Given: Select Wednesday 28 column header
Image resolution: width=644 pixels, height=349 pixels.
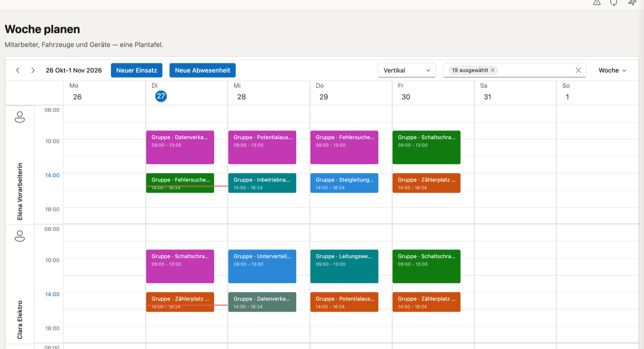Looking at the screenshot, I should pos(269,93).
